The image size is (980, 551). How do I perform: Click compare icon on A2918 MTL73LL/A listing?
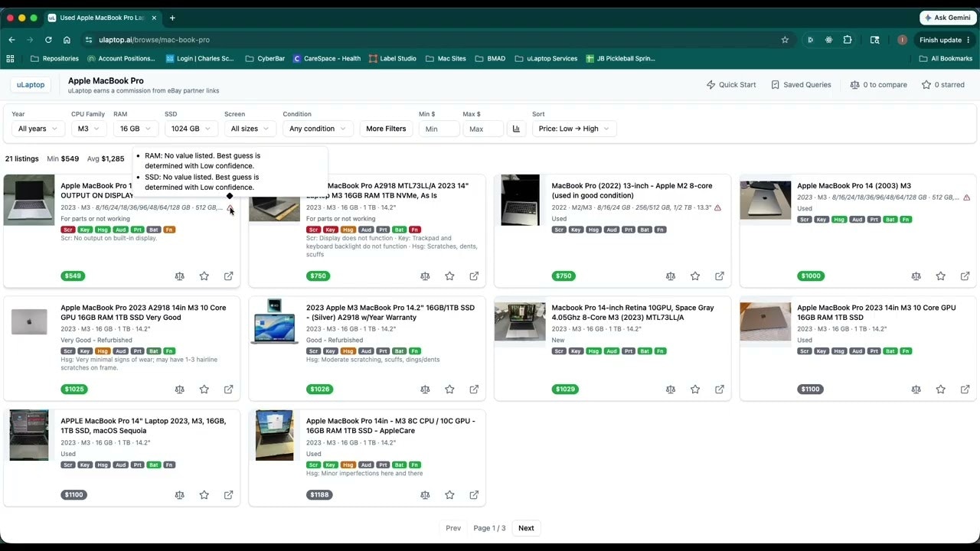click(x=425, y=276)
